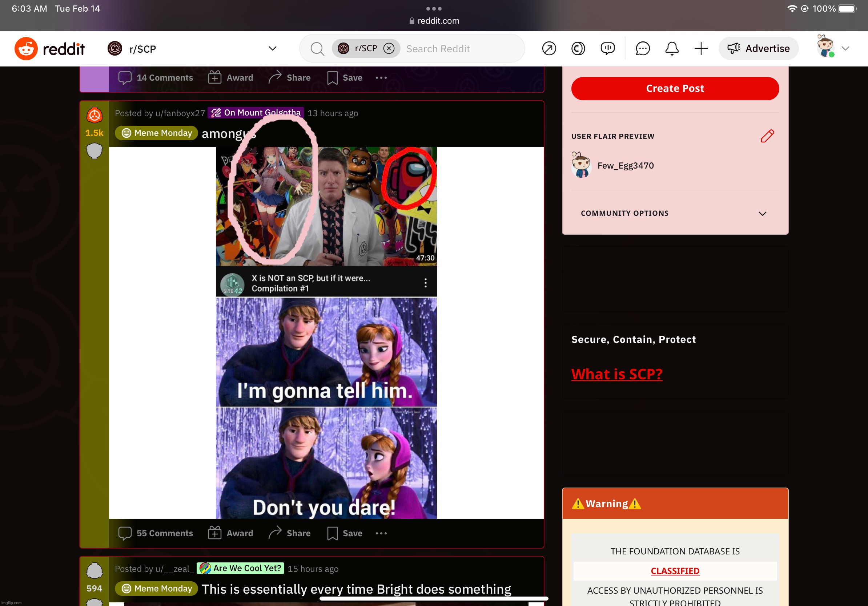Filter by amongus post's Meme Monday flair
Viewport: 868px width, 606px height.
tap(156, 133)
